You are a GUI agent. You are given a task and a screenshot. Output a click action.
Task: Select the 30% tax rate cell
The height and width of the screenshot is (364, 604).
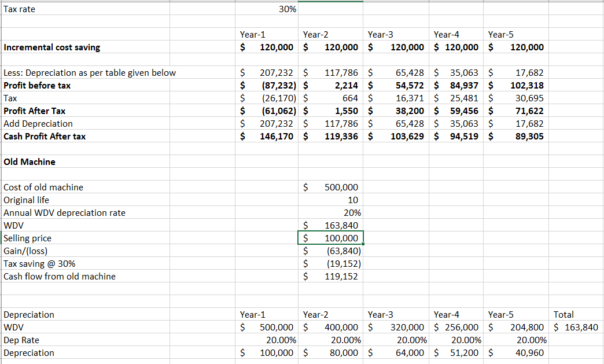coord(268,9)
